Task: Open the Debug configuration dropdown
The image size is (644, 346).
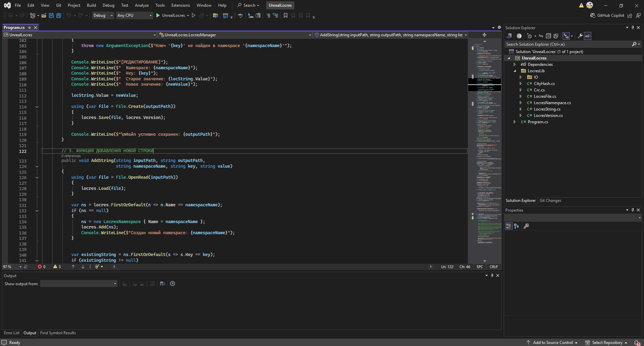Action: click(103, 15)
